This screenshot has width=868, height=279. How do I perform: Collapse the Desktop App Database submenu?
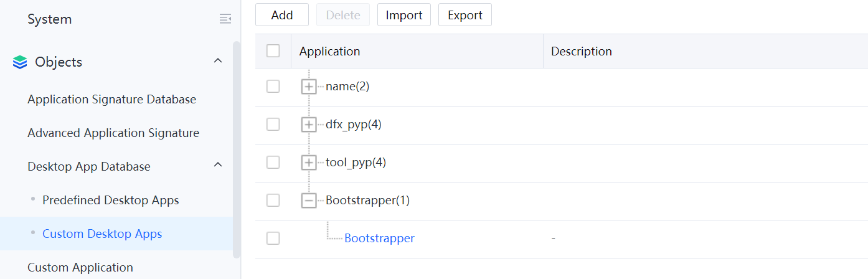[x=218, y=165]
